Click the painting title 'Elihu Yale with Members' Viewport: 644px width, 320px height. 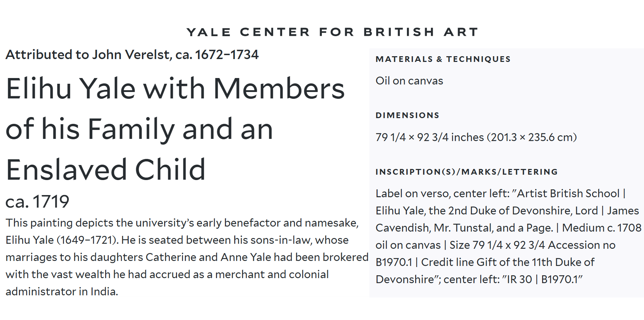[x=175, y=89]
